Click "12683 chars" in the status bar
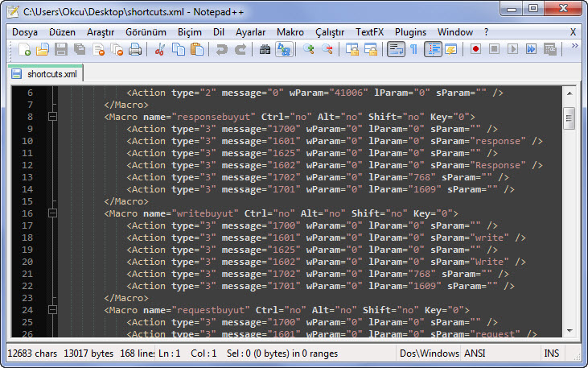Image resolution: width=588 pixels, height=368 pixels. tap(32, 354)
